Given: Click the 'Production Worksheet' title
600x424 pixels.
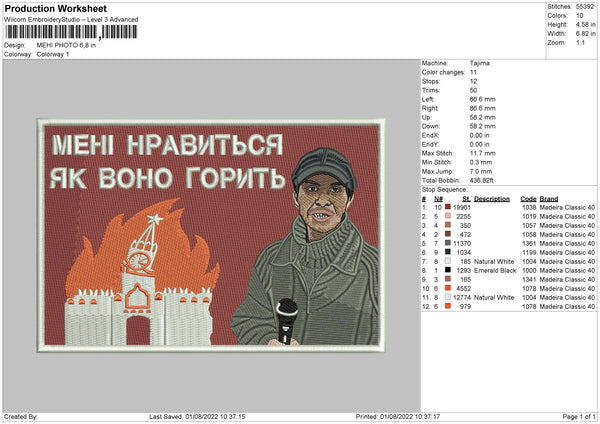Looking at the screenshot, I should (56, 8).
